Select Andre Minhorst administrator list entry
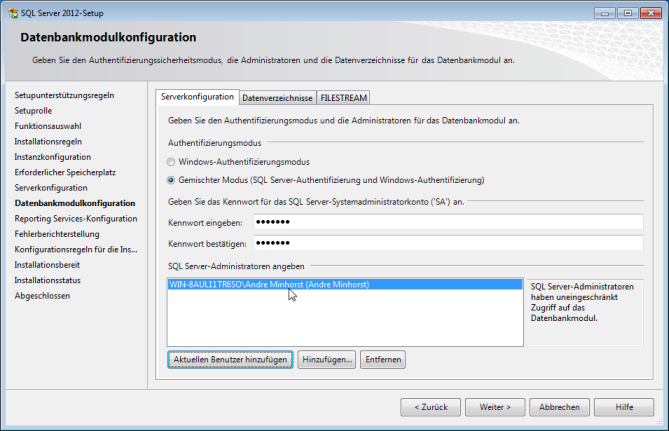Screen dimensions: 669x431 [x=270, y=284]
